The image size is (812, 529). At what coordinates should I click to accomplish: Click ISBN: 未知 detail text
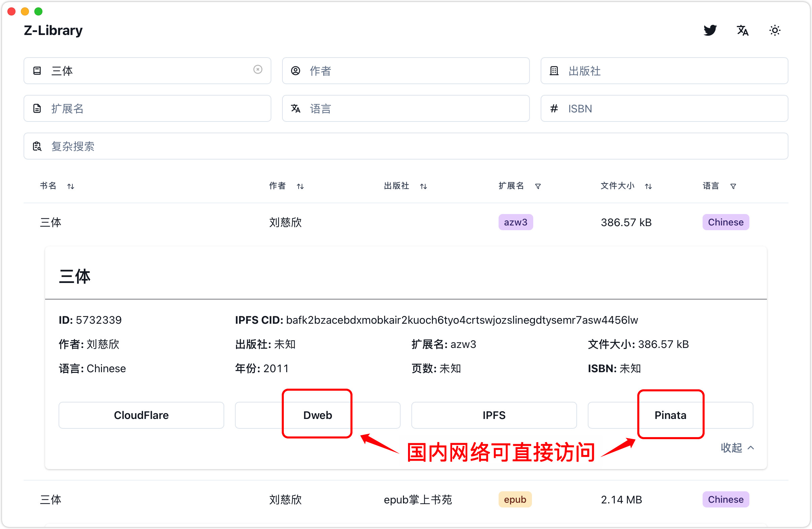(x=614, y=368)
